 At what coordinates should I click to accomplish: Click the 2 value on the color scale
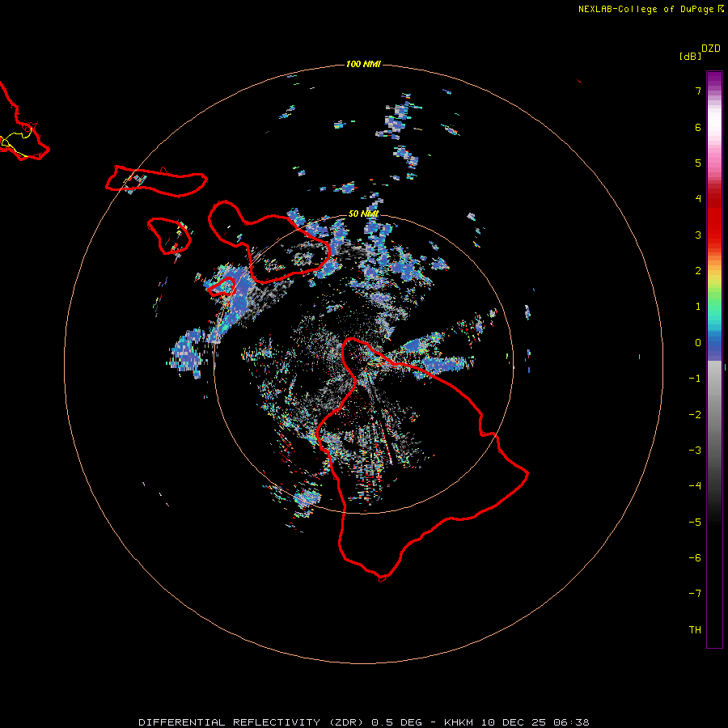(x=698, y=271)
